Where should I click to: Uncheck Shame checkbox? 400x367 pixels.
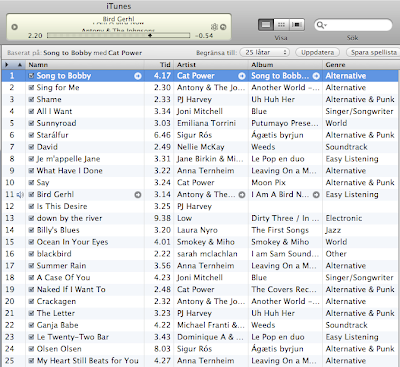click(x=31, y=100)
